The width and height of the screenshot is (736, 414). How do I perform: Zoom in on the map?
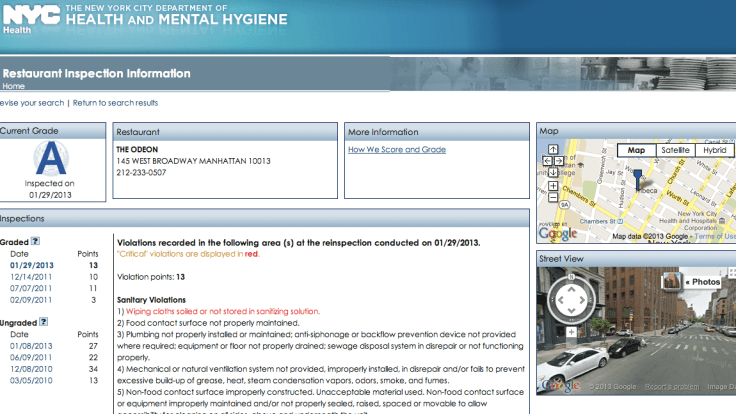click(x=551, y=185)
